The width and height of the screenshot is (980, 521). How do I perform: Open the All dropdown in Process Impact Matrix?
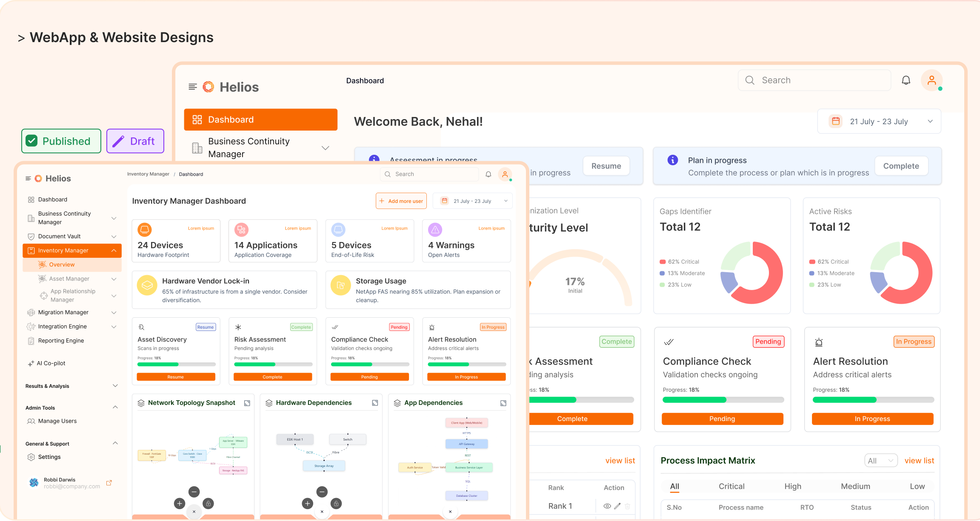click(880, 461)
